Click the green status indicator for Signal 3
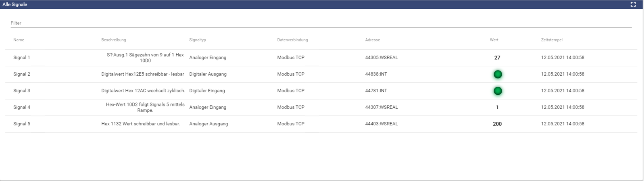The height and width of the screenshot is (181, 644). [x=498, y=91]
